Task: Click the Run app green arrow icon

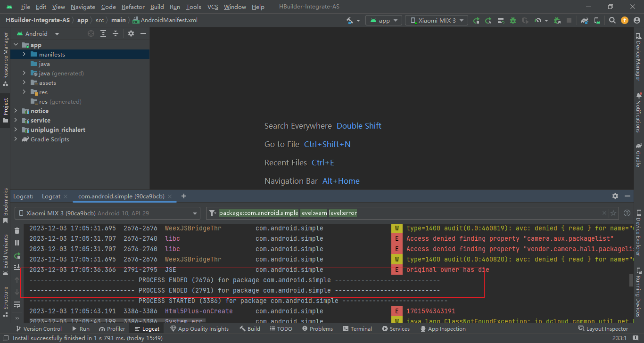Action: (x=477, y=21)
